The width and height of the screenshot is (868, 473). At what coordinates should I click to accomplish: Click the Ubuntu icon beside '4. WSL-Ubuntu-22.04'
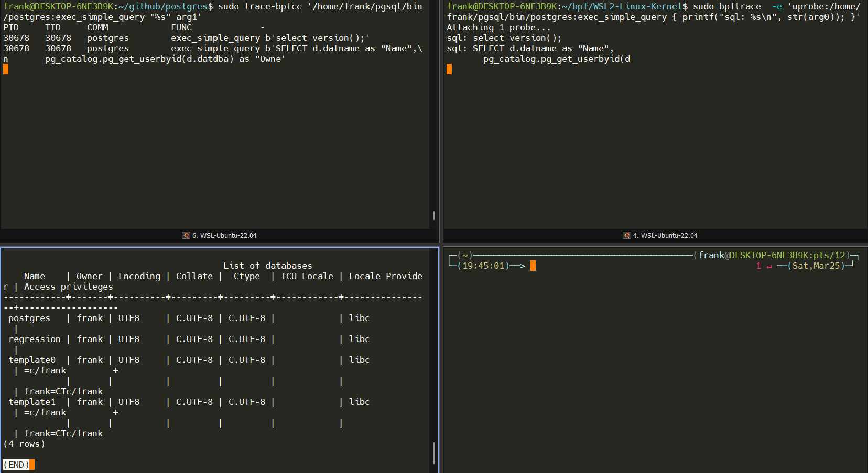coord(627,236)
